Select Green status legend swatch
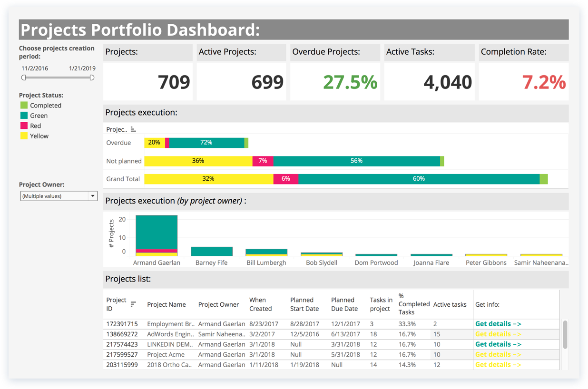 (x=24, y=116)
